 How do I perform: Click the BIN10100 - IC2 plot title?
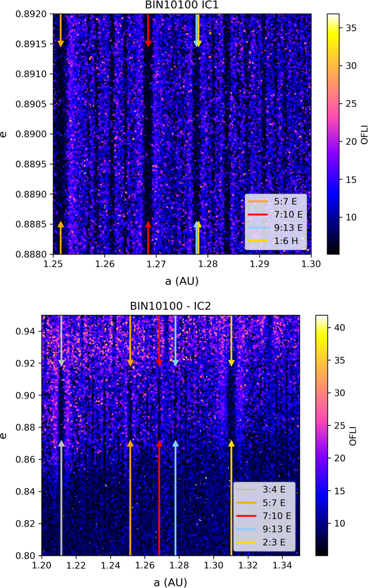coord(170,306)
